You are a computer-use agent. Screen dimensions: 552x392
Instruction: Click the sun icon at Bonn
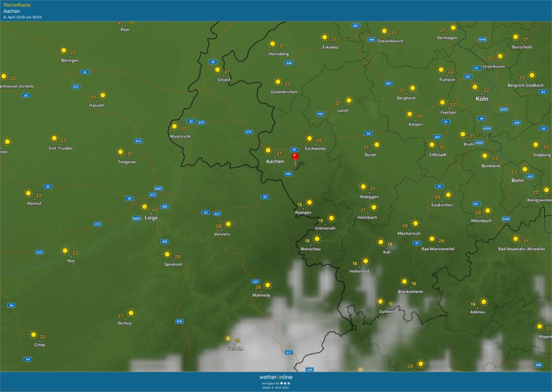[x=525, y=170]
